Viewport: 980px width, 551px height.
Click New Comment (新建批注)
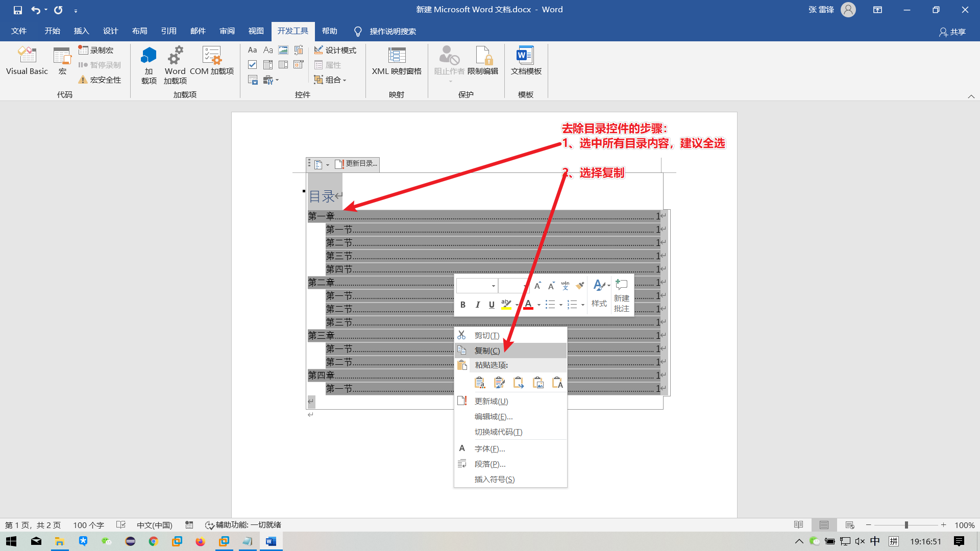click(x=621, y=296)
